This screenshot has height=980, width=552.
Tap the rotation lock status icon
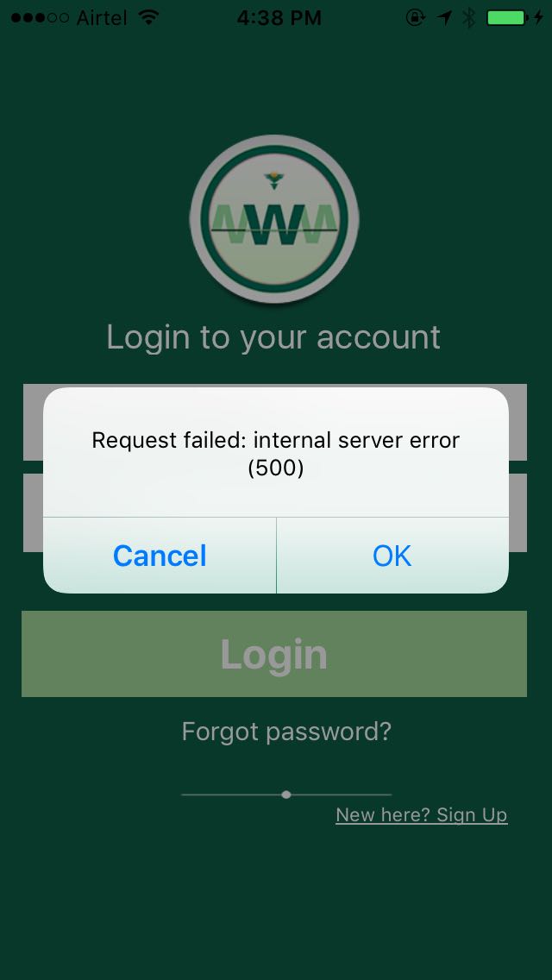(416, 17)
